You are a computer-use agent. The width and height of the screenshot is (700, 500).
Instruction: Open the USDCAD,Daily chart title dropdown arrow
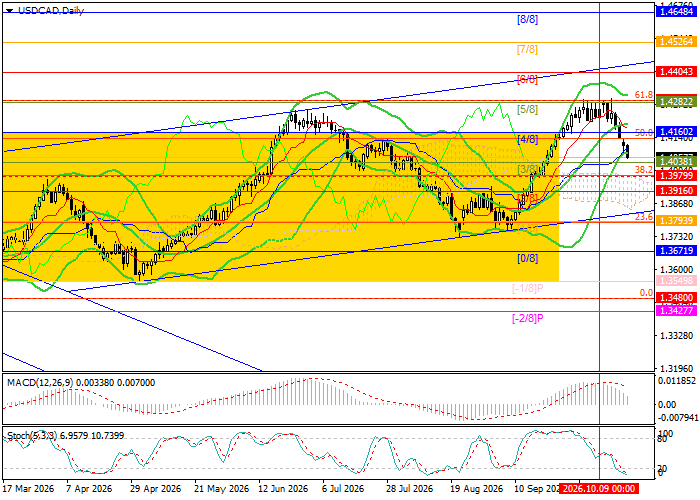[9, 11]
